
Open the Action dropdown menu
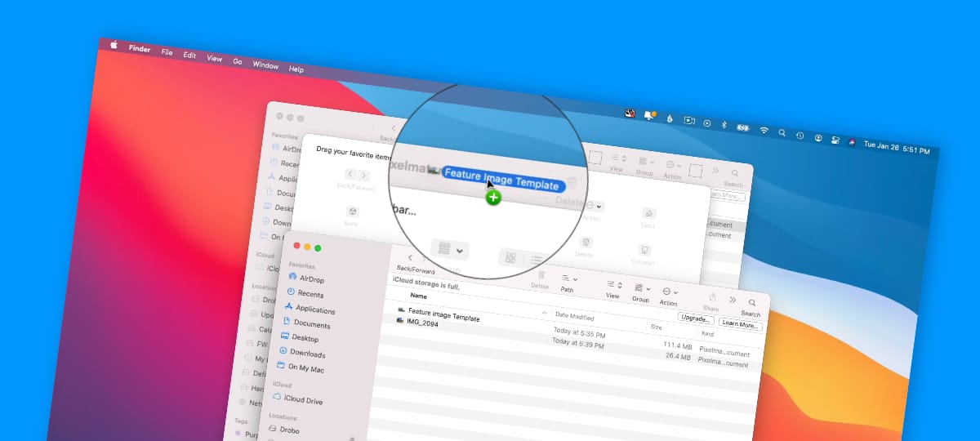click(x=670, y=292)
